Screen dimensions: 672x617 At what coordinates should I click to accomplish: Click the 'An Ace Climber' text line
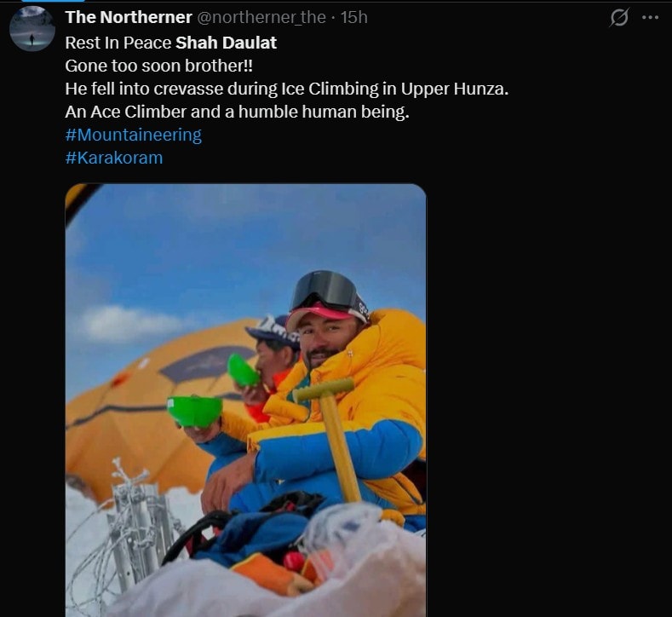(237, 112)
